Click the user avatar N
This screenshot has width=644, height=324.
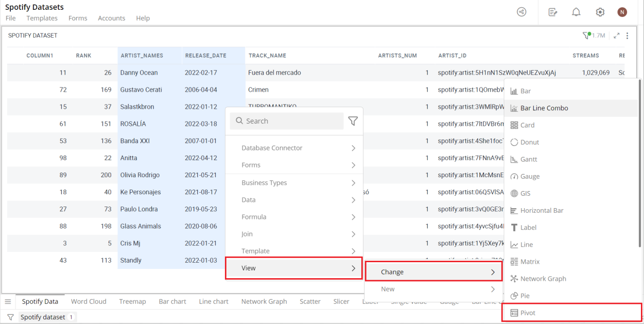(622, 12)
